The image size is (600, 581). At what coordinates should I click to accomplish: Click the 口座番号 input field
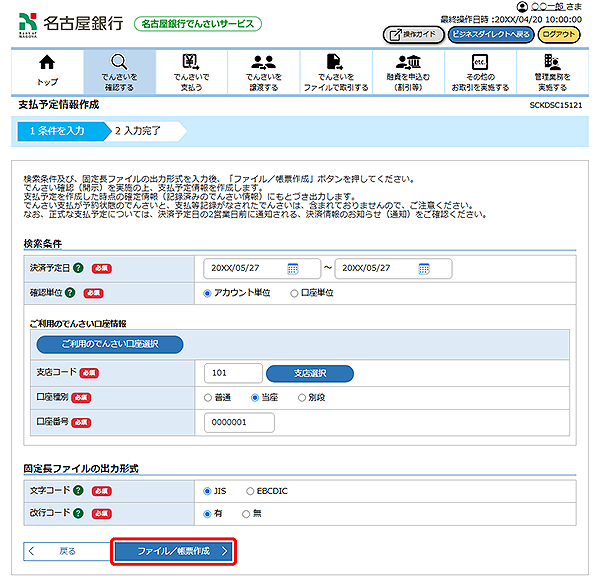(238, 423)
